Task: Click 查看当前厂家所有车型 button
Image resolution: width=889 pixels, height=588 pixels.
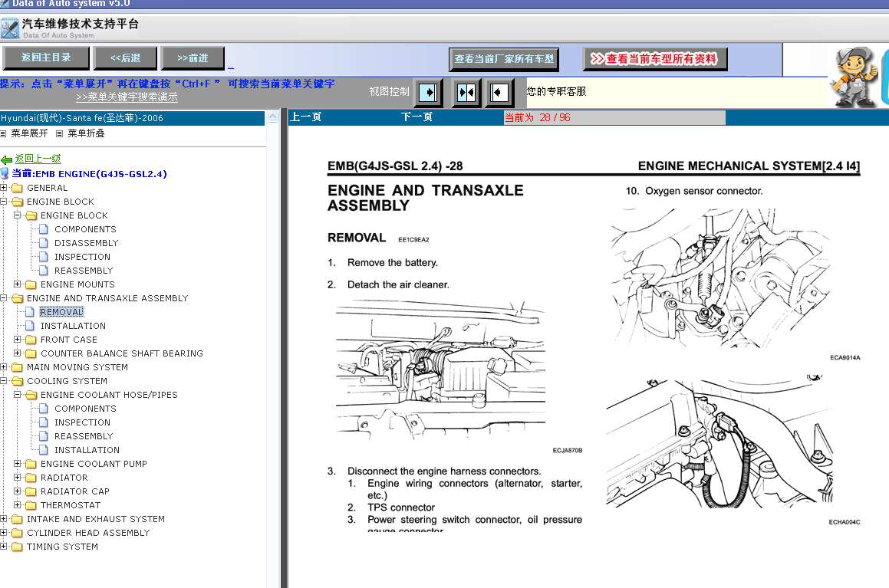Action: click(x=504, y=59)
